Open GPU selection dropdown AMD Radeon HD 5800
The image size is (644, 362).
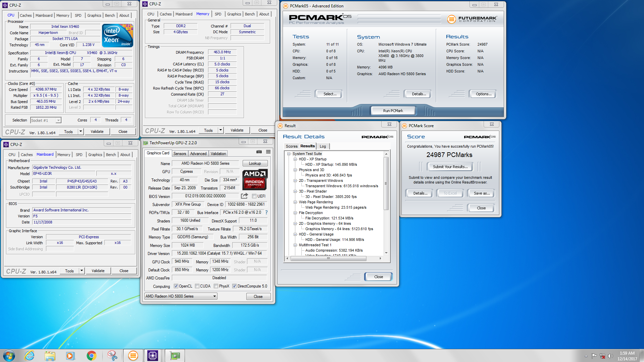coord(181,296)
